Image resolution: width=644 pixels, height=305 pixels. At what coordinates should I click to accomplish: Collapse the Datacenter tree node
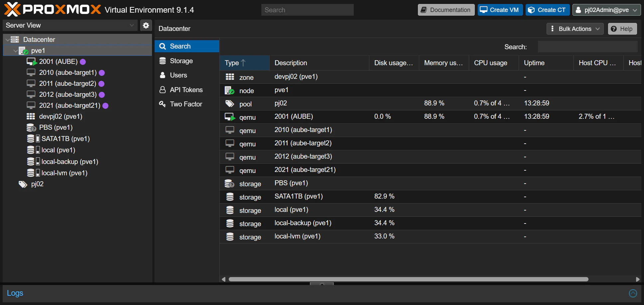8,40
